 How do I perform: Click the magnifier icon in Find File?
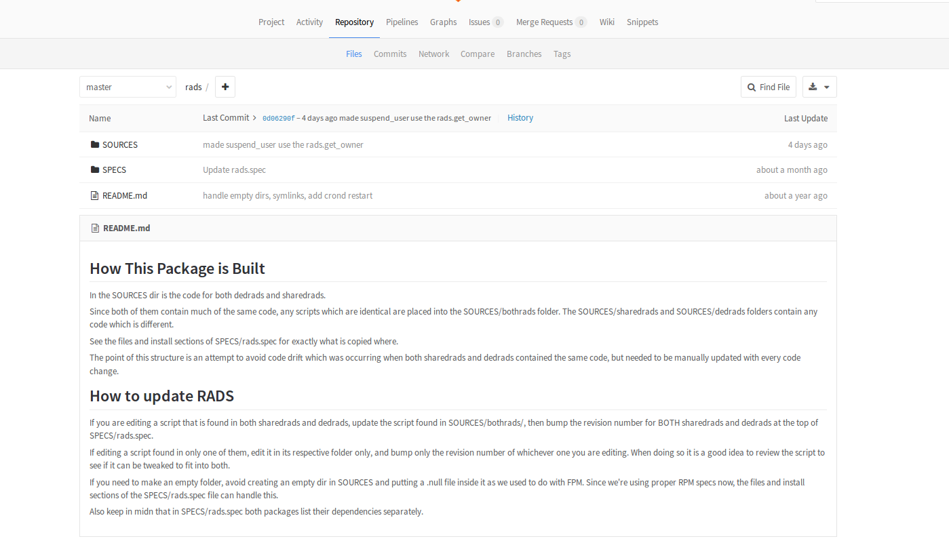pyautogui.click(x=752, y=87)
